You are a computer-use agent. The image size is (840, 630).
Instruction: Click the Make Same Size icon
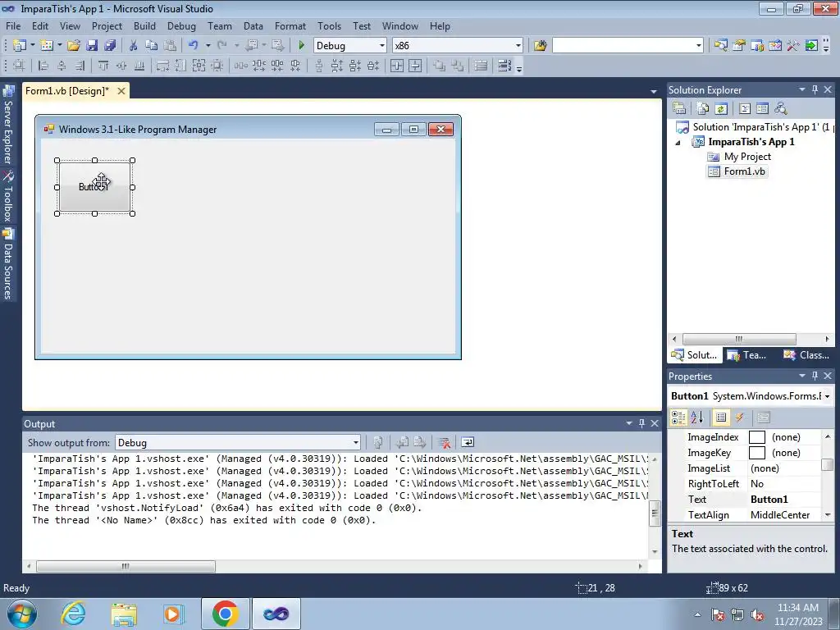[199, 66]
